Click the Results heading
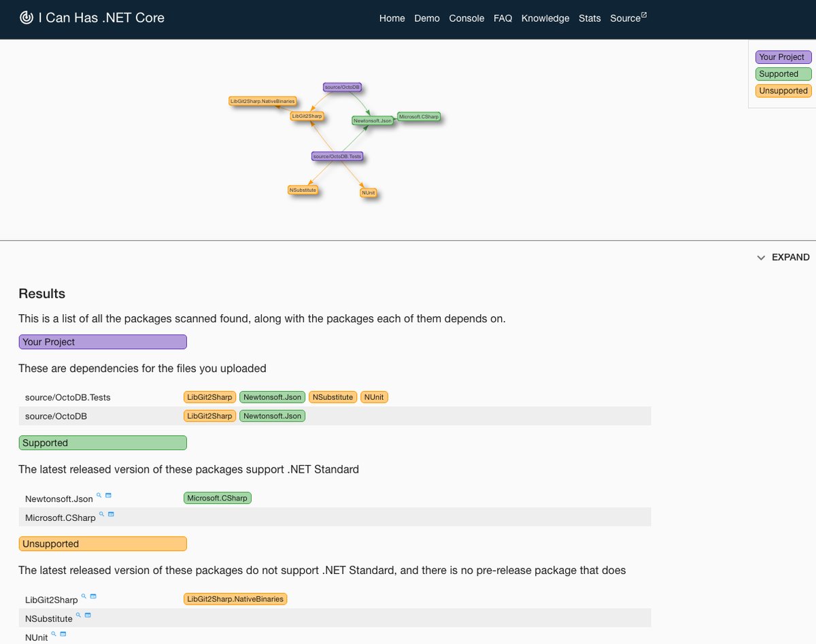The image size is (816, 644). click(42, 294)
